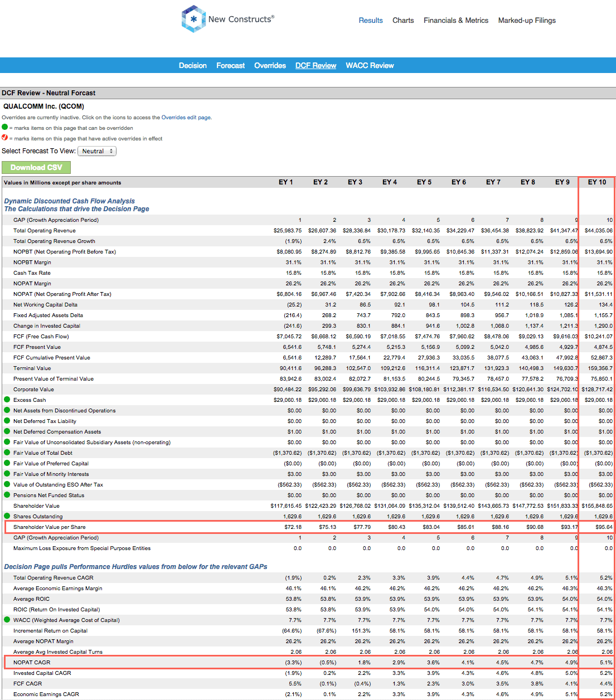Viewport: 616px width, 700px height.
Task: Click the 'Terminal Value' row label
Action: 32,368
